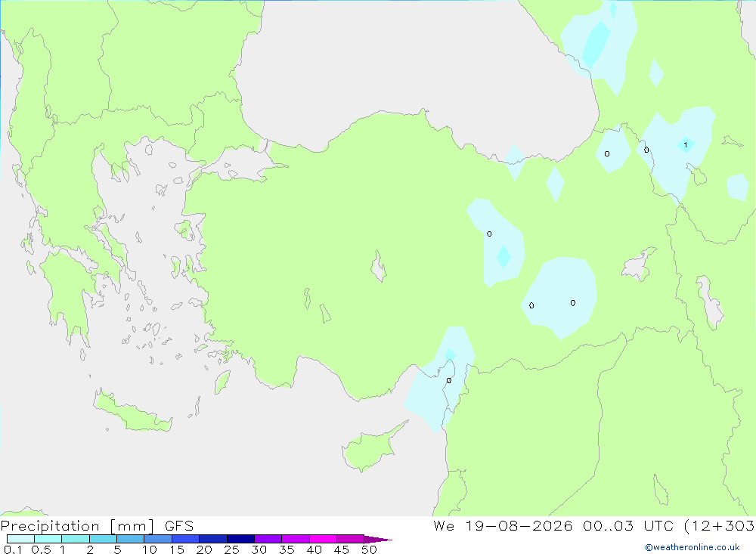Screen dimensions: 756x554
Task: Click the "Precipitation [mm]" title text
Action: click(78, 526)
